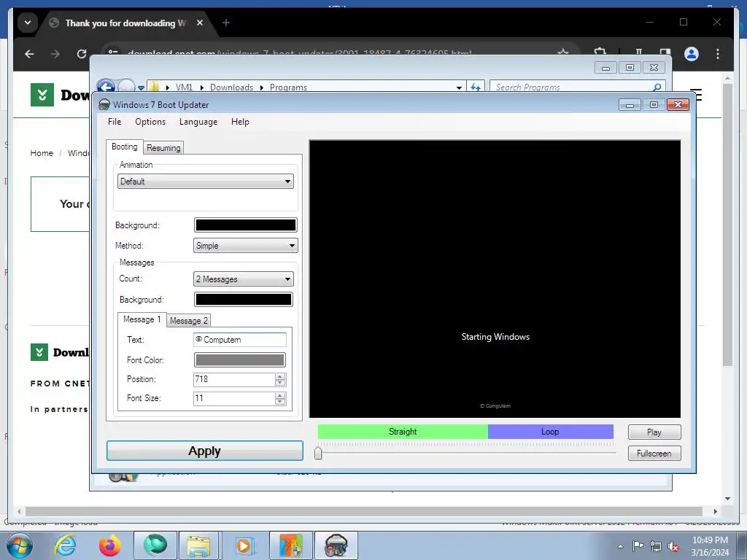Click the Chrome back arrow
Image resolution: width=747 pixels, height=560 pixels.
coord(29,54)
